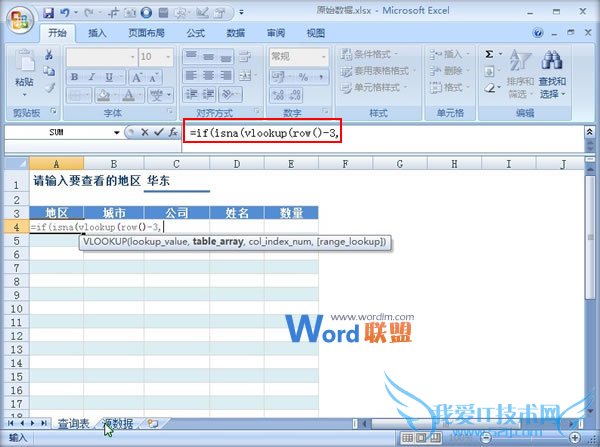Select the 查询表 sheet tab
Viewport: 600px width, 447px height.
tap(73, 423)
